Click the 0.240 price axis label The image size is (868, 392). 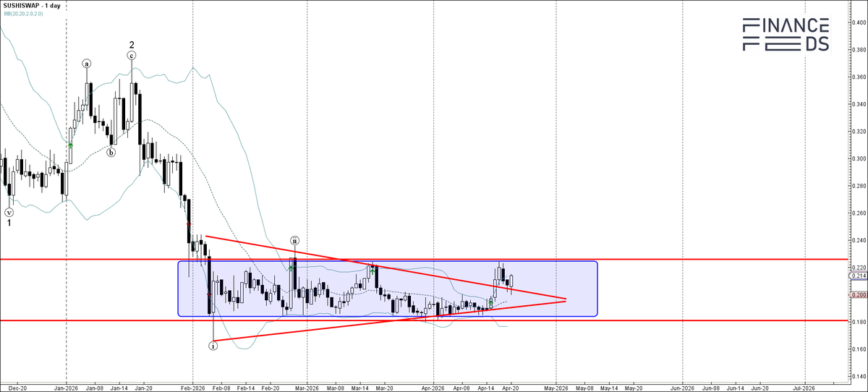(857, 240)
